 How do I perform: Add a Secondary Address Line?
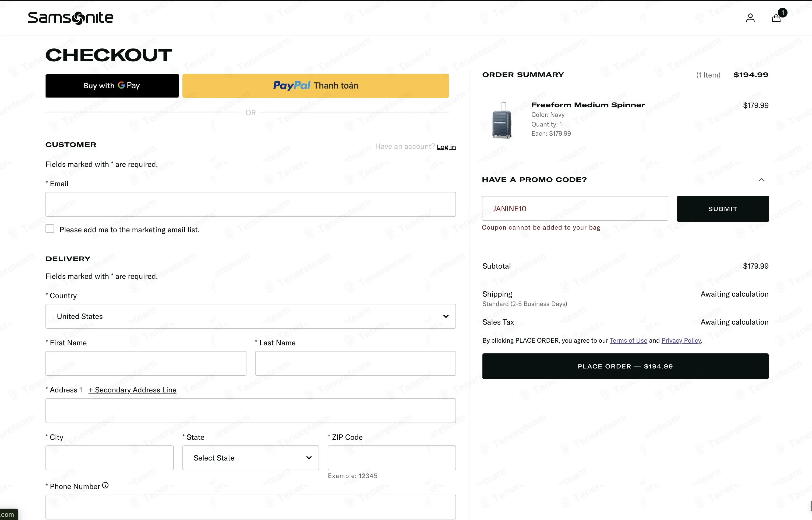132,390
